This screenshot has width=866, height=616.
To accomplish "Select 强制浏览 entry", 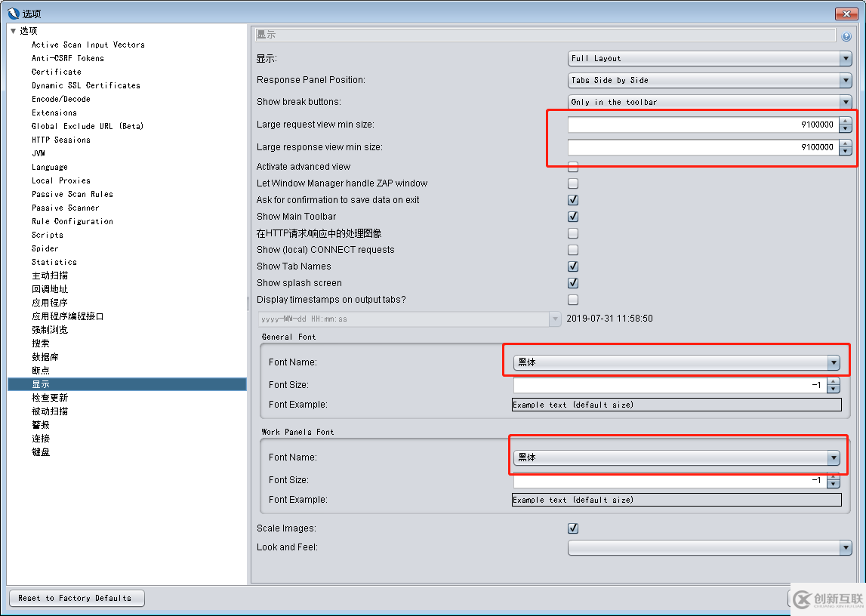I will pos(50,330).
